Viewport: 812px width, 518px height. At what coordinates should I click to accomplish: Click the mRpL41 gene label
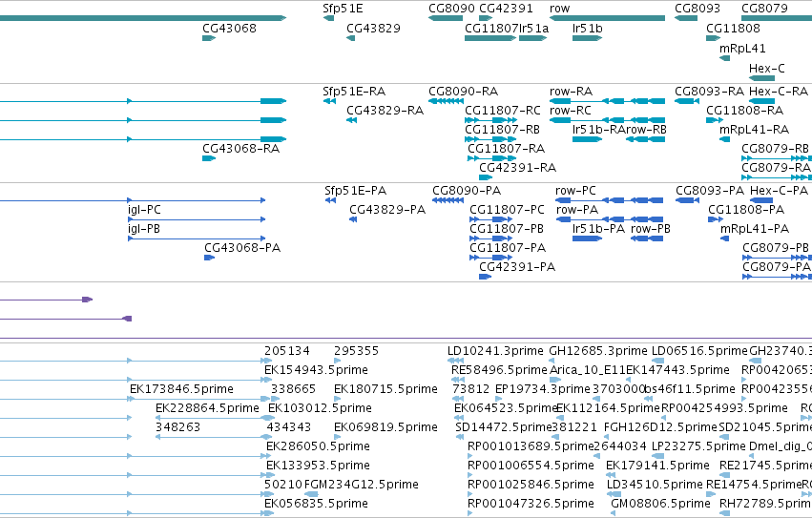(742, 48)
